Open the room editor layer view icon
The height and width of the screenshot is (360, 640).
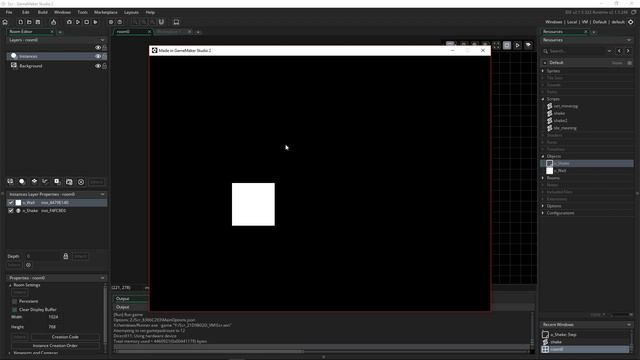(x=528, y=45)
